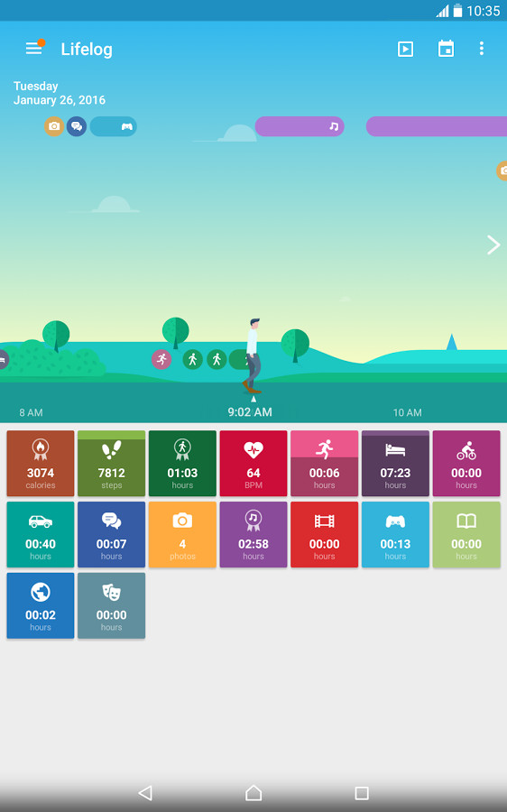Select the gaming session bar in timeline
The width and height of the screenshot is (507, 812).
point(114,126)
